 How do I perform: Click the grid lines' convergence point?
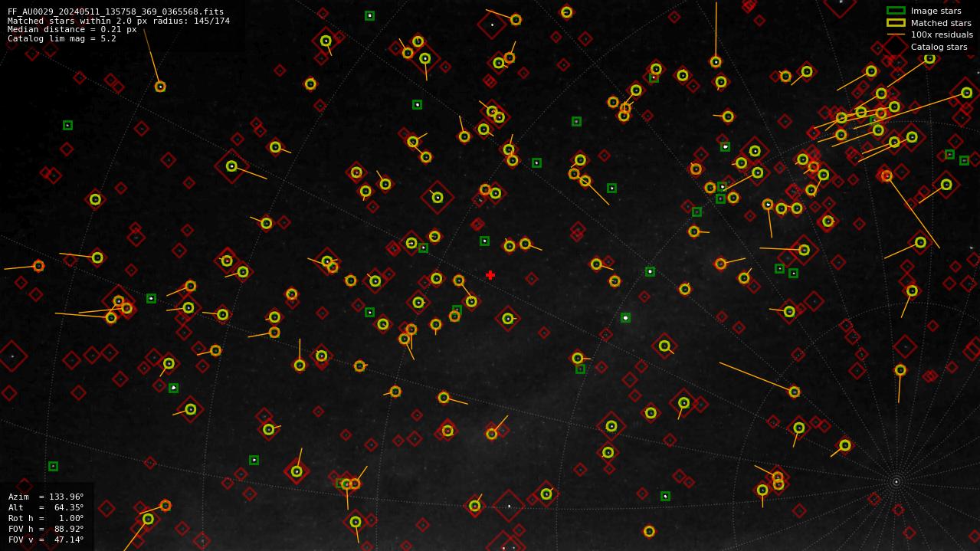[x=896, y=482]
